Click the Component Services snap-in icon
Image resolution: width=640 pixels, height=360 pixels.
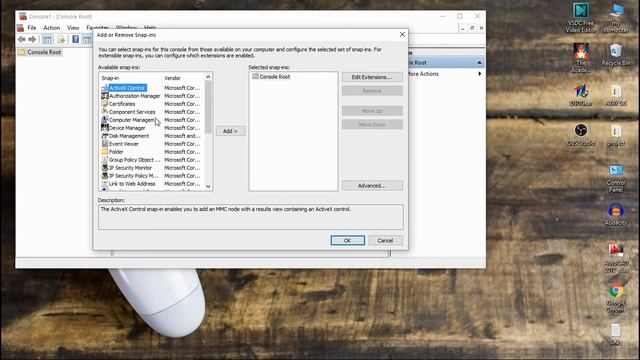coord(104,112)
